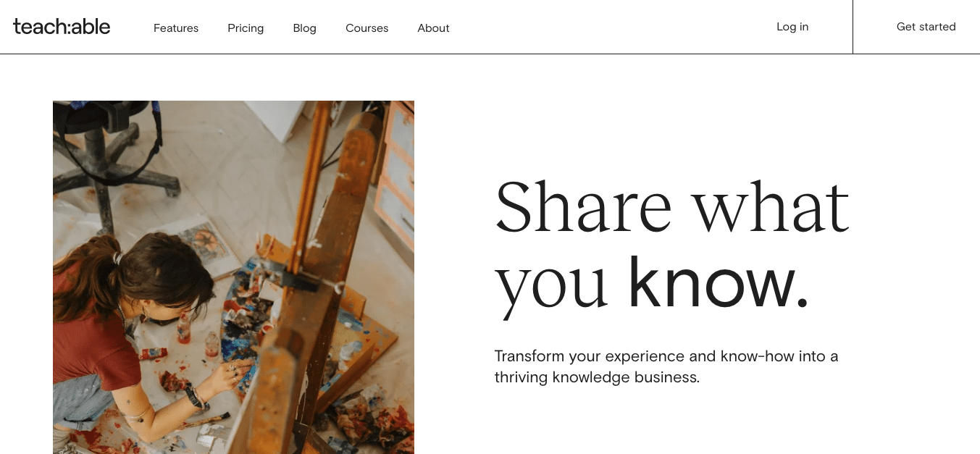This screenshot has width=980, height=454.
Task: Click the word "what" in the headline
Action: [x=770, y=206]
